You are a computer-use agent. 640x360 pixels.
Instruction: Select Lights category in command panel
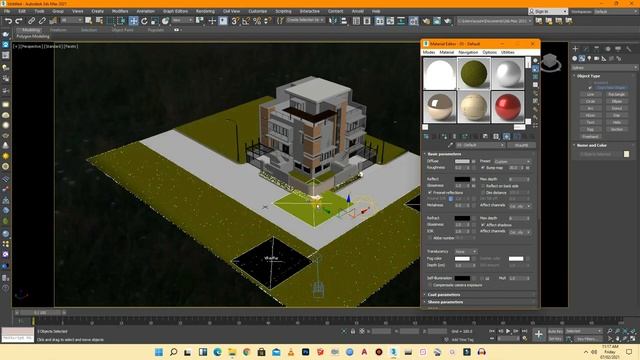pyautogui.click(x=589, y=58)
